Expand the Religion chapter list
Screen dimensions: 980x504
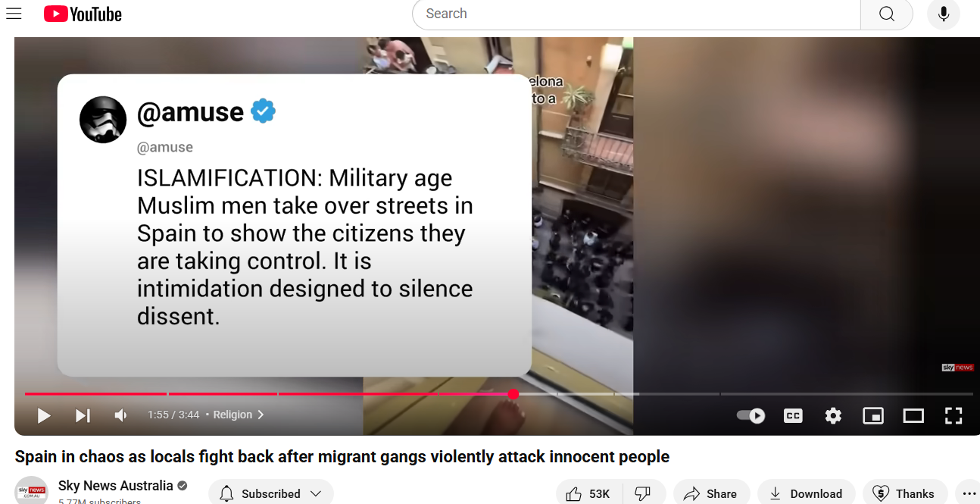(x=239, y=415)
